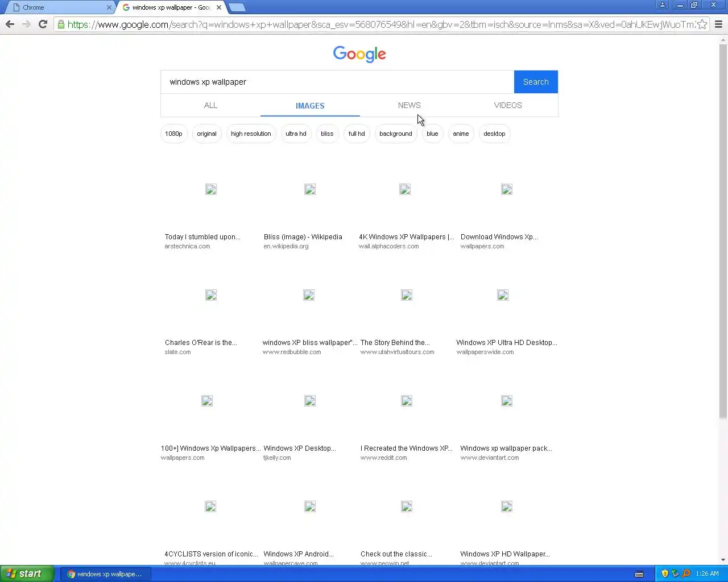This screenshot has height=582, width=728.
Task: Click the URL address bar
Action: point(381,24)
